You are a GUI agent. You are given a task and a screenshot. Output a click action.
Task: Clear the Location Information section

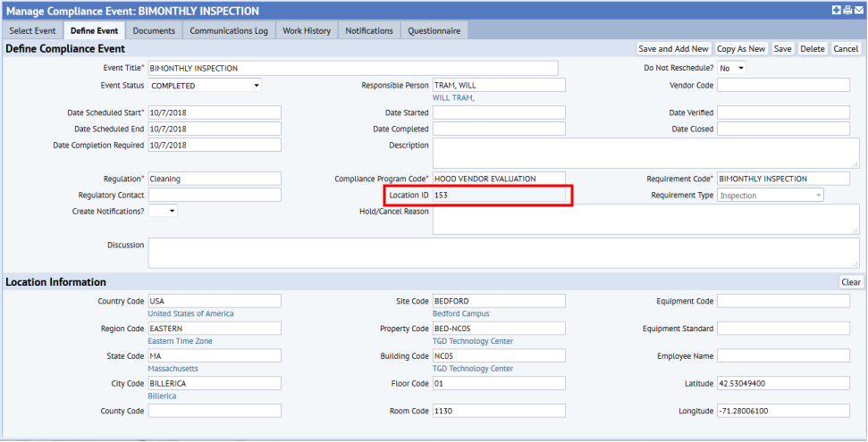pos(850,282)
